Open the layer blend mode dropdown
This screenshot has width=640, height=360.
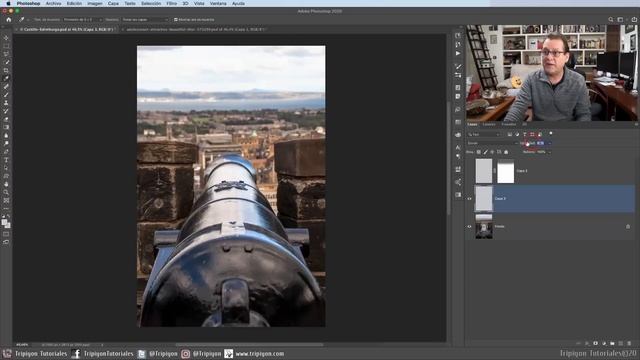coord(493,143)
